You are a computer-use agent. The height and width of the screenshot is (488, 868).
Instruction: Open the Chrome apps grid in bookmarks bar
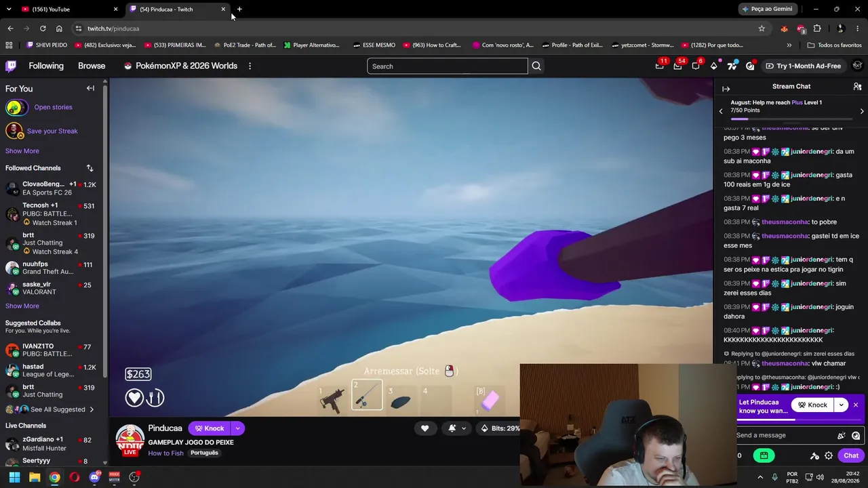pyautogui.click(x=9, y=45)
